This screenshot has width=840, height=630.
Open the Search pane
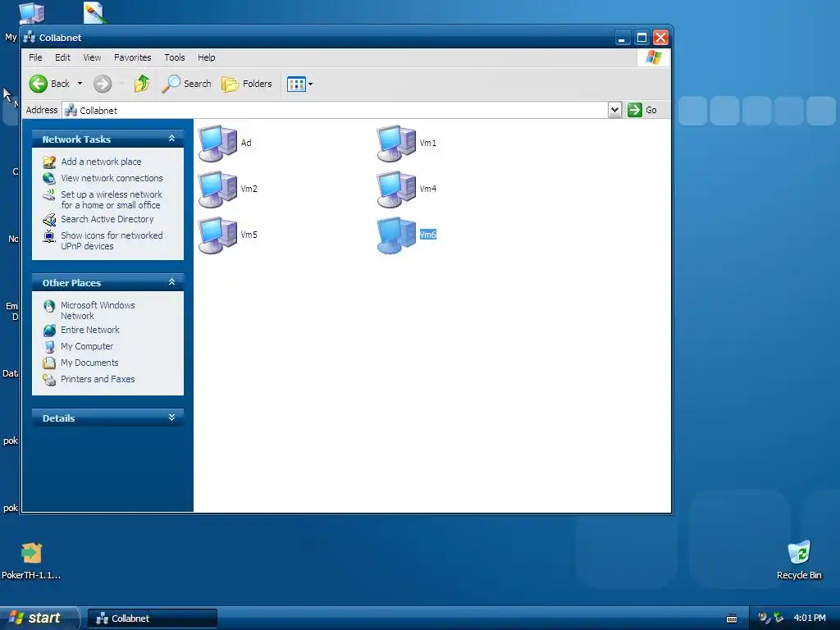[186, 84]
